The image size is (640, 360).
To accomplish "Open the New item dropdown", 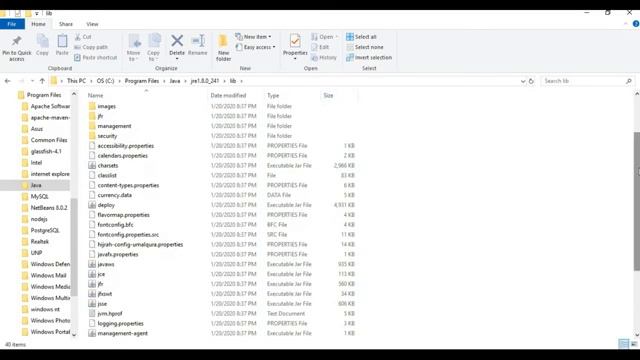I will click(x=253, y=37).
